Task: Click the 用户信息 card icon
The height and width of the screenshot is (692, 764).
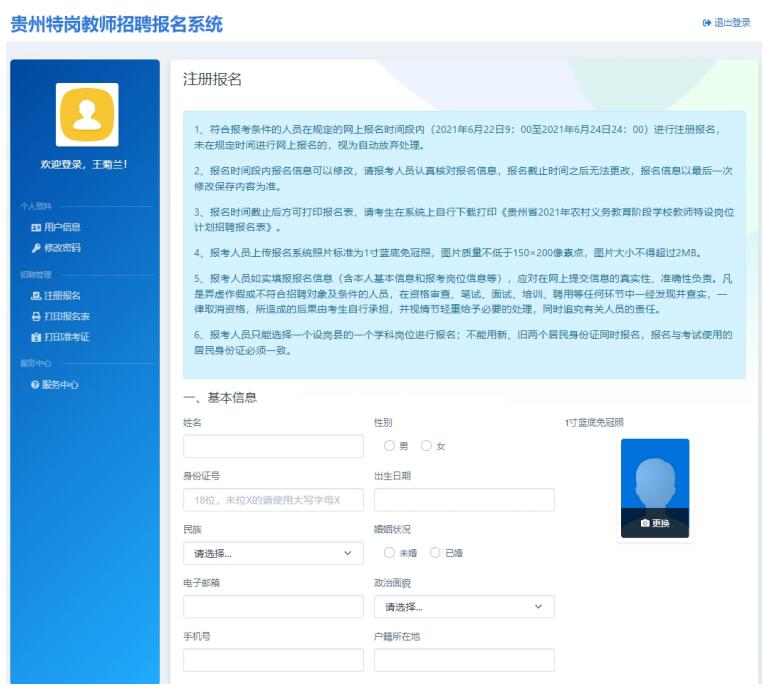Action: tap(36, 228)
